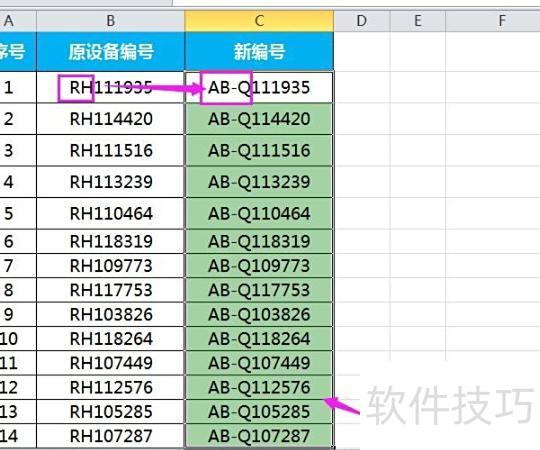
Task: Select cell RH107287
Action: [x=111, y=436]
